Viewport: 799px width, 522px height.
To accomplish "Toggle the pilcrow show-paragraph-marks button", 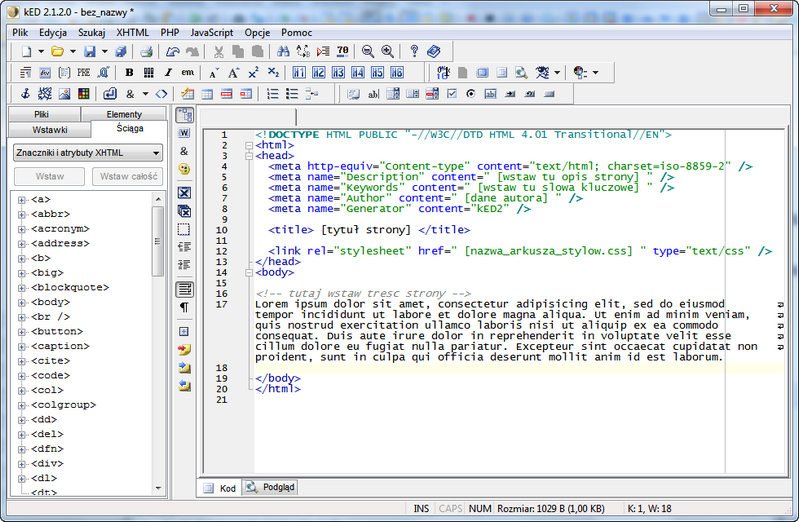I will click(184, 308).
